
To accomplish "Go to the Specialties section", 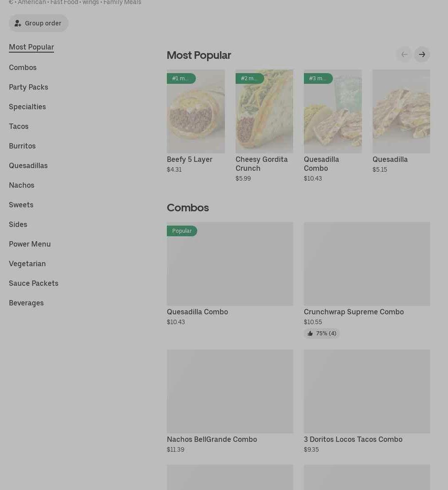I will pyautogui.click(x=27, y=107).
